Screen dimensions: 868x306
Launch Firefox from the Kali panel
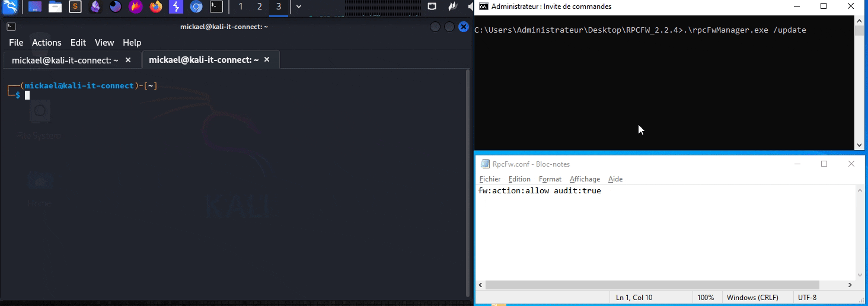156,7
